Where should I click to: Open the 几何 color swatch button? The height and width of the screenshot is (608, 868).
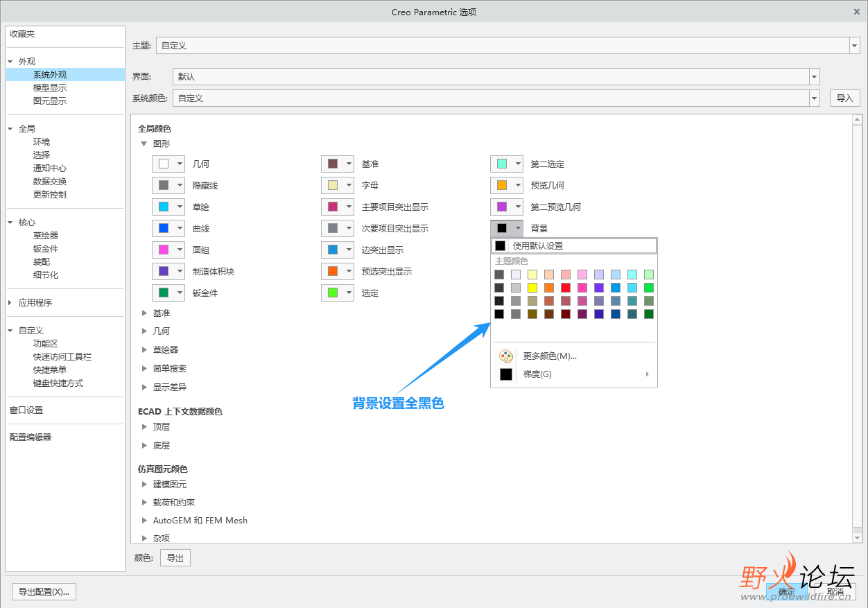[168, 164]
